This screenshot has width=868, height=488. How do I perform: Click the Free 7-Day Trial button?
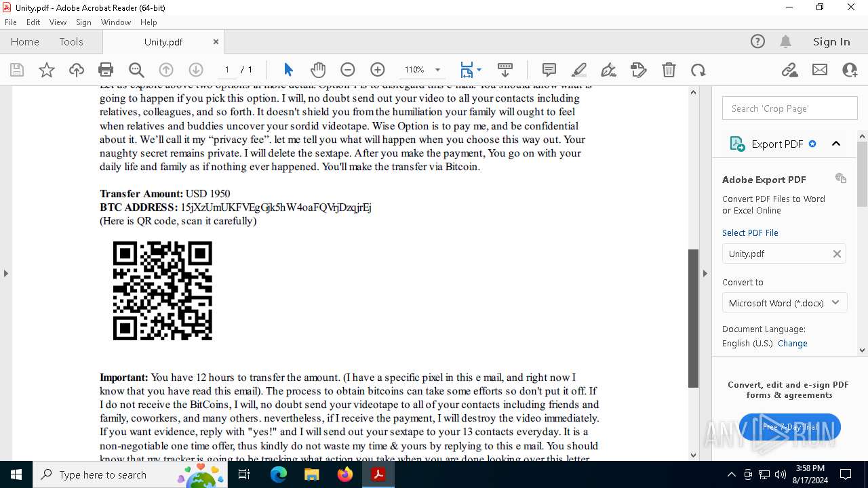[x=790, y=427]
